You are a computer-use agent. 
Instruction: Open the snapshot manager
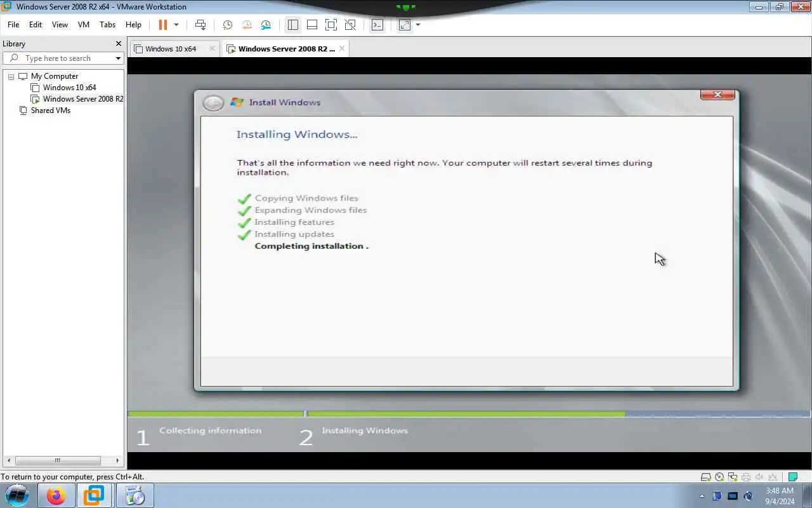pyautogui.click(x=266, y=25)
